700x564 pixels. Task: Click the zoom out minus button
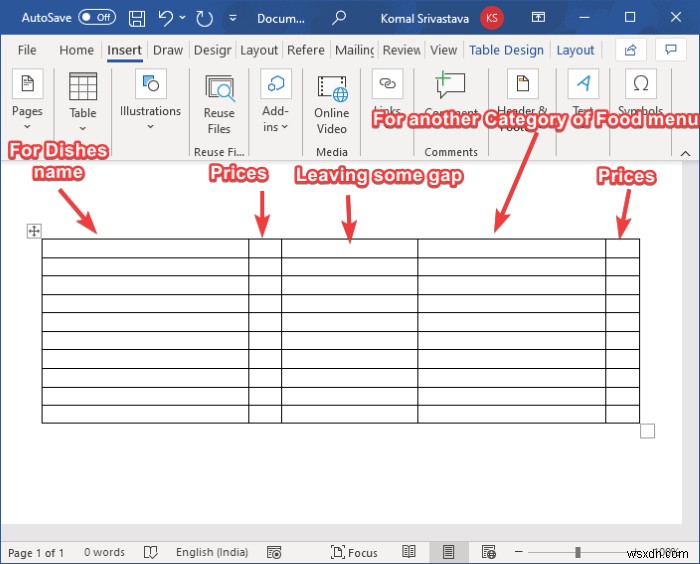click(518, 552)
